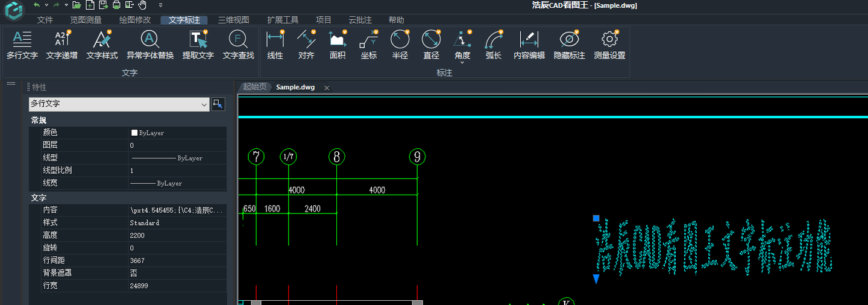Select the 坐标 annotation tool
Viewport: 868px width, 305px height.
[x=369, y=45]
